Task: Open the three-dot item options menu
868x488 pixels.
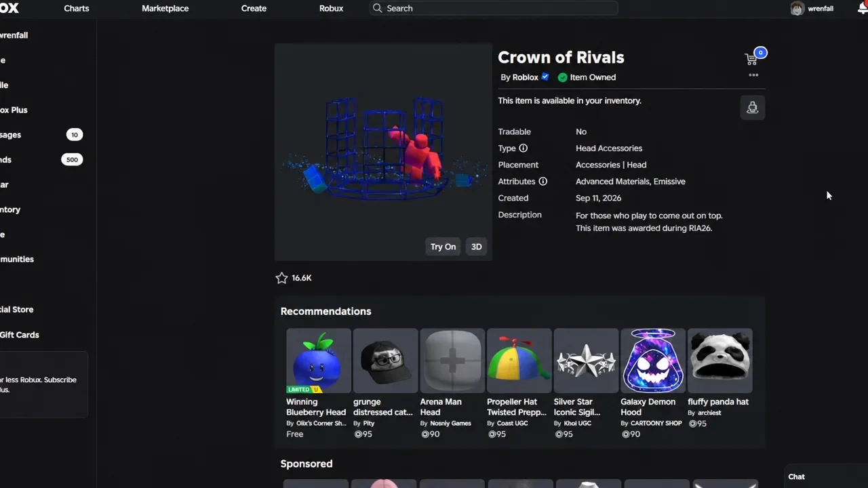Action: 753,75
